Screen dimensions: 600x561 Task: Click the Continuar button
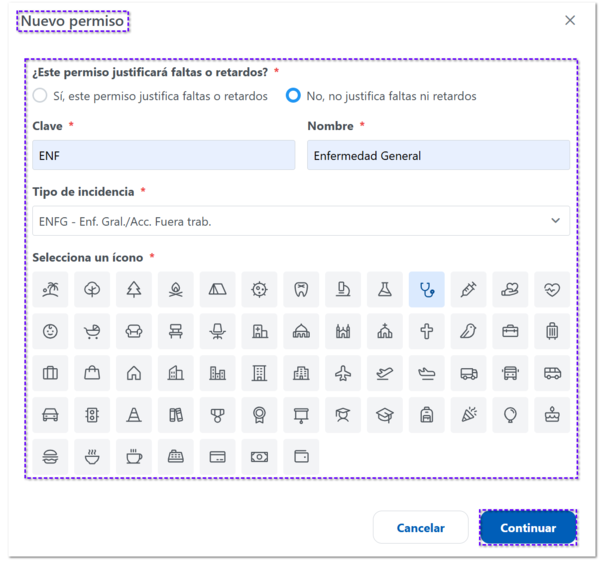528,527
